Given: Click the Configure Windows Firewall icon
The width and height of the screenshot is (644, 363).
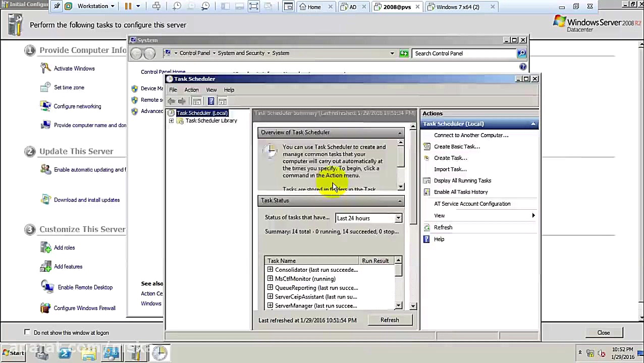Looking at the screenshot, I should point(45,308).
